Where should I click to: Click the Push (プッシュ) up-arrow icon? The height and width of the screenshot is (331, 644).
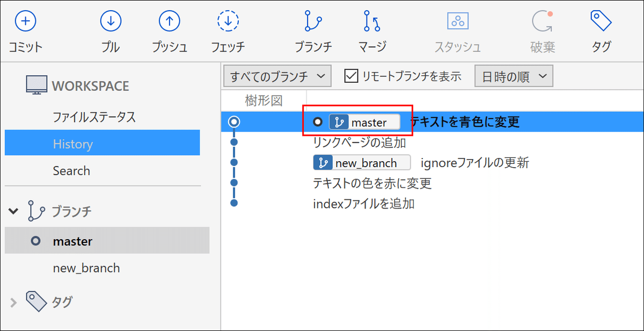coord(170,21)
